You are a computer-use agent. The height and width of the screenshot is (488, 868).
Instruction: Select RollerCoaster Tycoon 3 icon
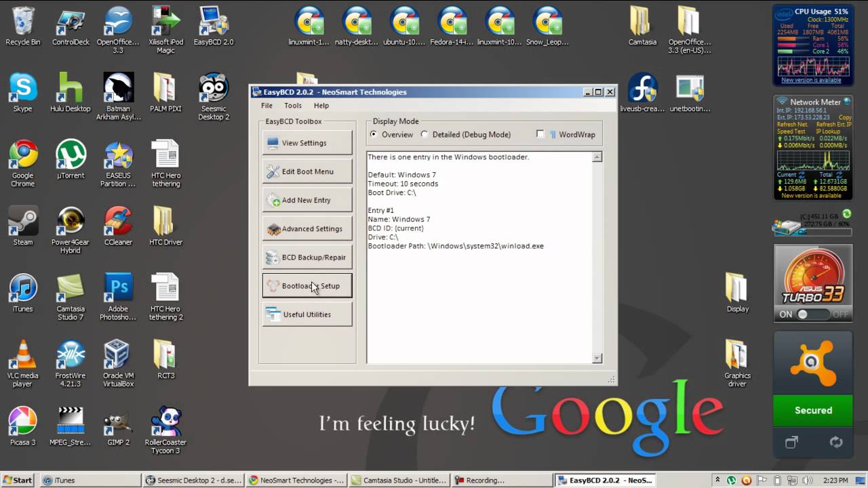(x=165, y=429)
